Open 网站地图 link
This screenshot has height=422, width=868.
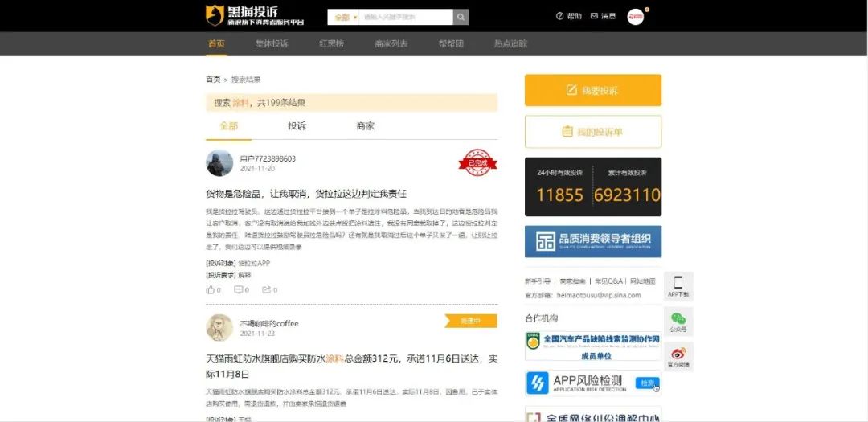(643, 281)
